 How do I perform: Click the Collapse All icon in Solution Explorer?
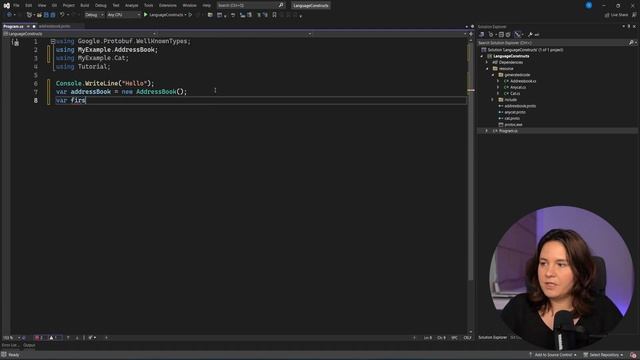(501, 35)
